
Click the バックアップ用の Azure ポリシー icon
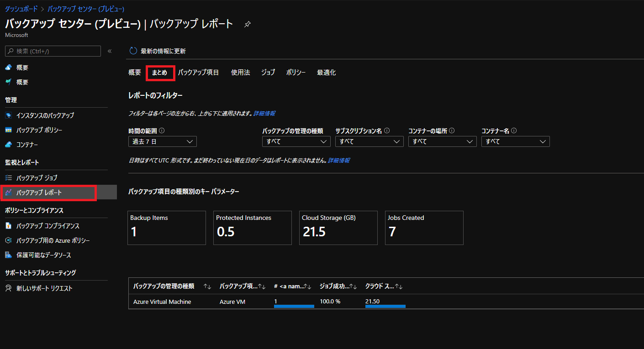[8, 240]
